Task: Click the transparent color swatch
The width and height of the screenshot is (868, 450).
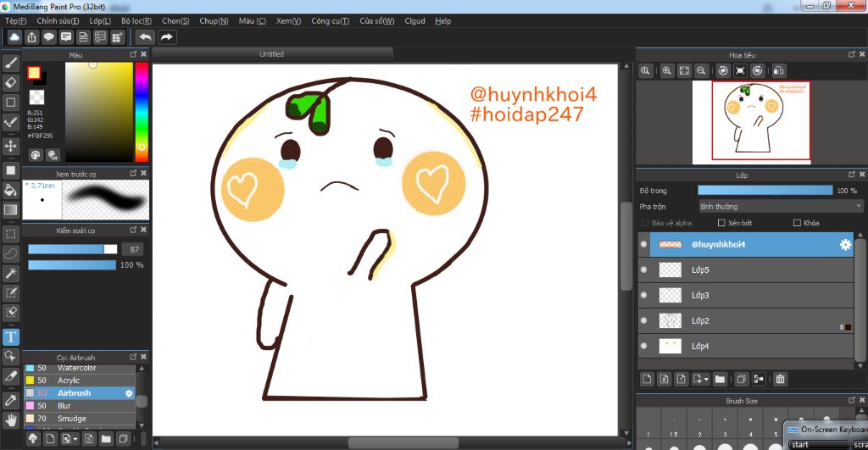Action: pyautogui.click(x=36, y=97)
